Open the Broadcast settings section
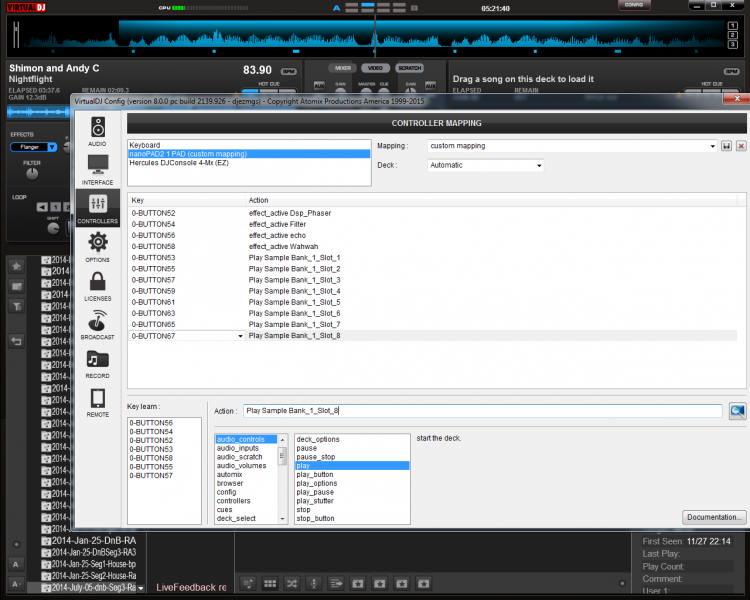 98,324
